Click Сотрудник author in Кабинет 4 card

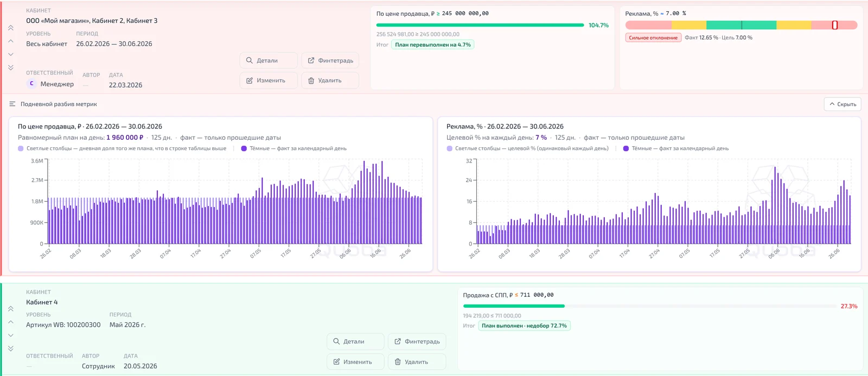[x=98, y=366]
